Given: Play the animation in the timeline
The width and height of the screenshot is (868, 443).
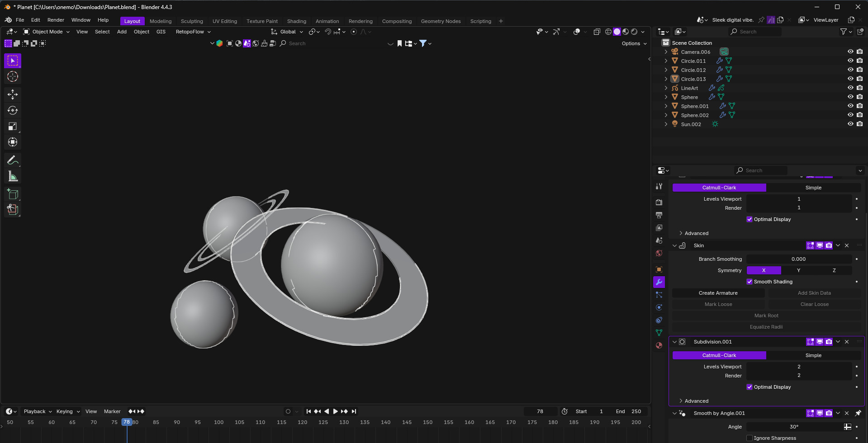Looking at the screenshot, I should pyautogui.click(x=335, y=411).
